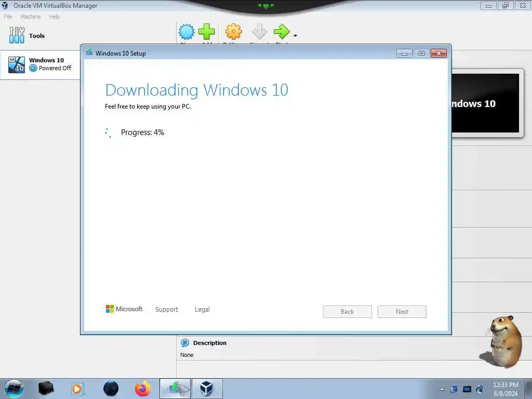Click the green Start arrow icon
This screenshot has width=532, height=399.
coord(282,32)
